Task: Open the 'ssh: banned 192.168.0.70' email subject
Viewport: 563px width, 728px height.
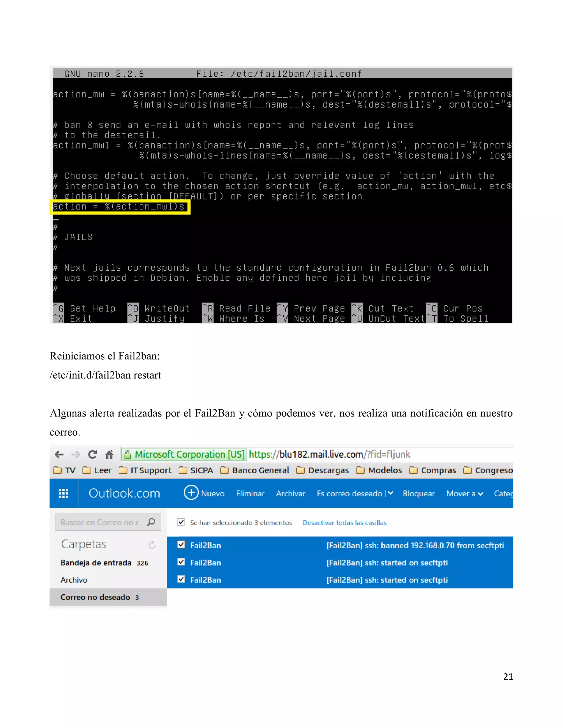Action: pos(415,545)
